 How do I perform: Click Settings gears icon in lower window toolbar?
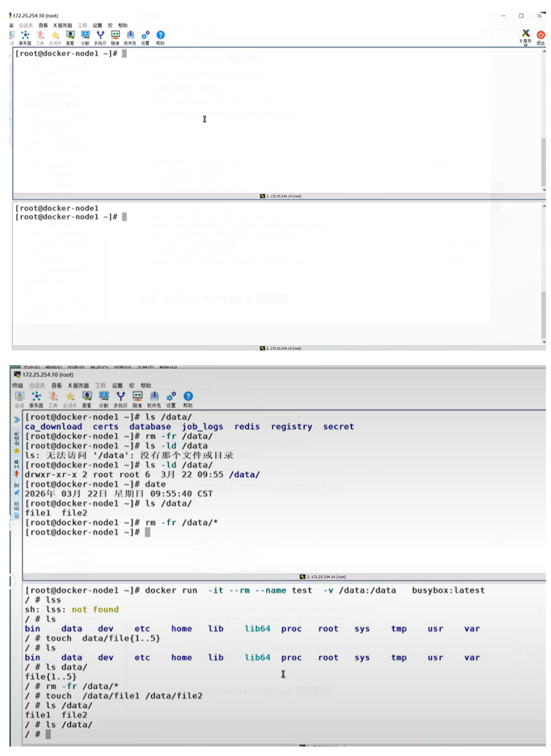(171, 399)
